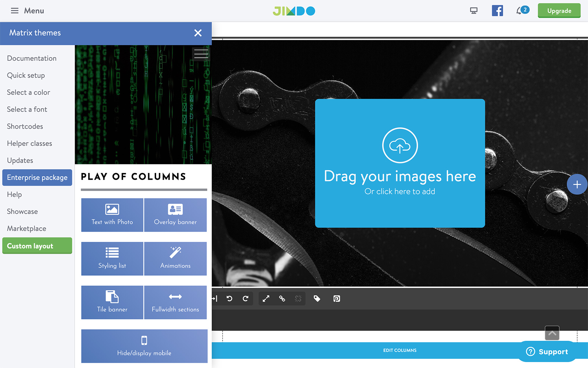
Task: Click the Edit Columns bar
Action: point(399,350)
